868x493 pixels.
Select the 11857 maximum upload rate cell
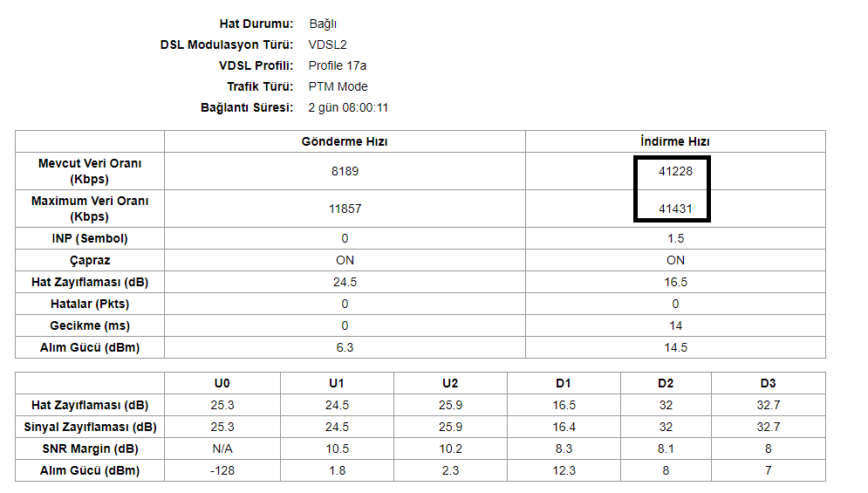point(345,209)
